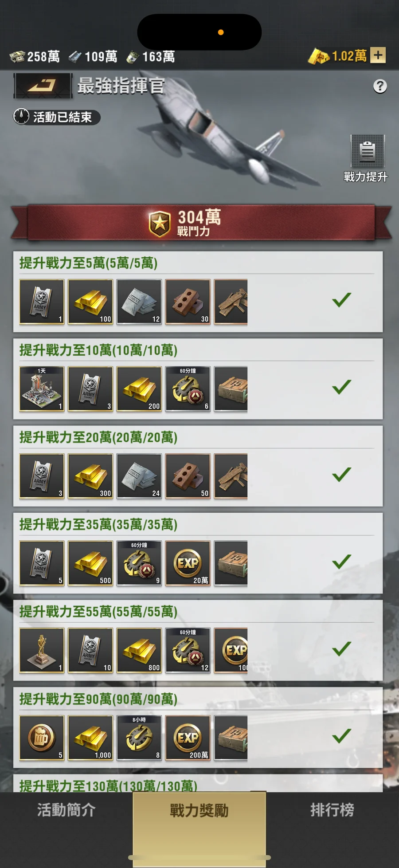Tap the 1天 building item in 10萬 tier
This screenshot has height=868, width=399.
coord(42,389)
